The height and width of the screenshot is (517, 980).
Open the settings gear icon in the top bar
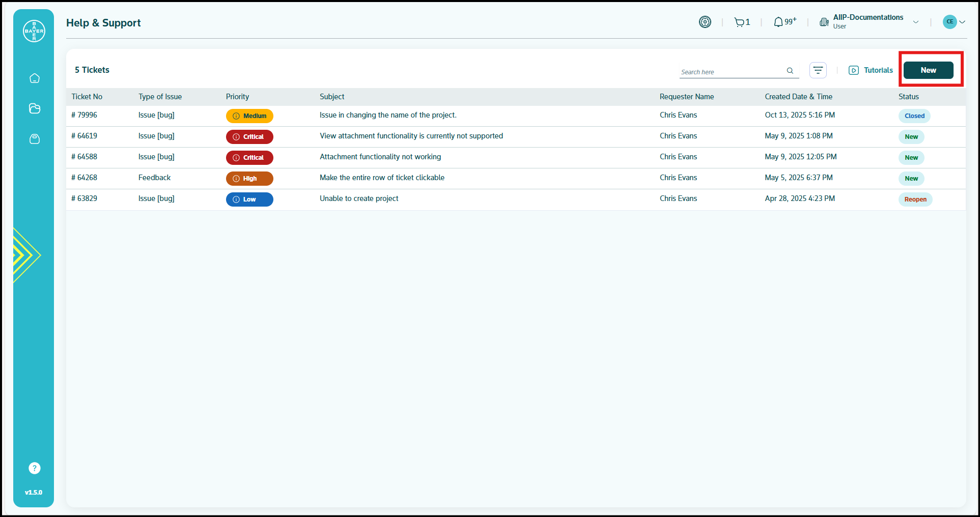pyautogui.click(x=705, y=22)
